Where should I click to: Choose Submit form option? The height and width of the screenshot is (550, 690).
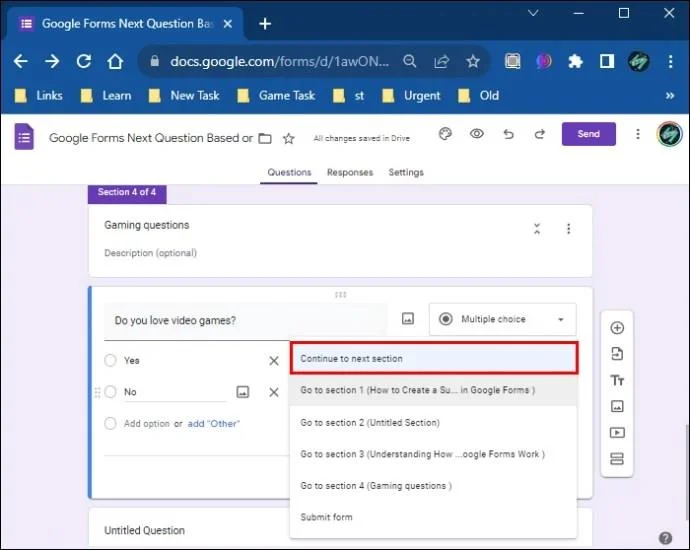[x=434, y=517]
